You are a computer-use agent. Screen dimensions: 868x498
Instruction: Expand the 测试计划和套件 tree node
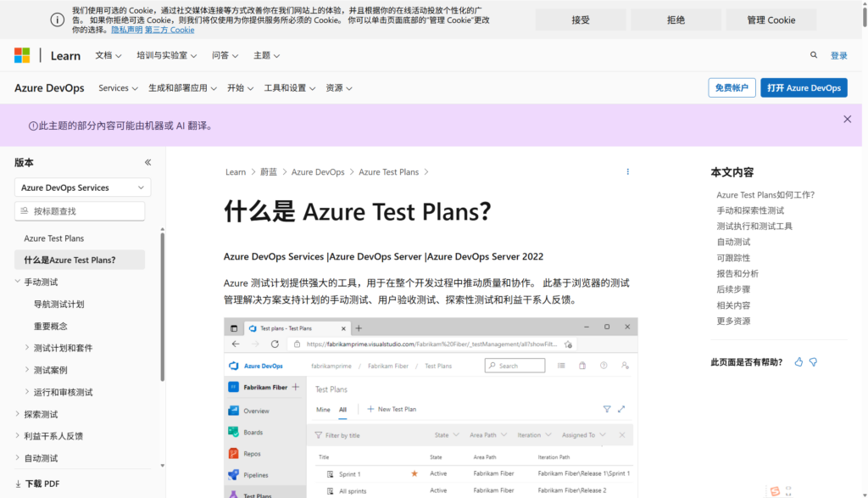pos(26,347)
